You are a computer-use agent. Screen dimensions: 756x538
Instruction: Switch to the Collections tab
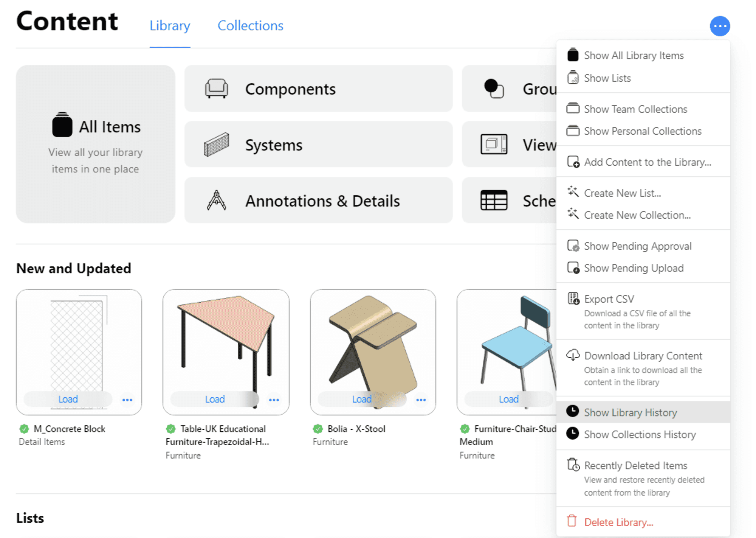click(250, 26)
